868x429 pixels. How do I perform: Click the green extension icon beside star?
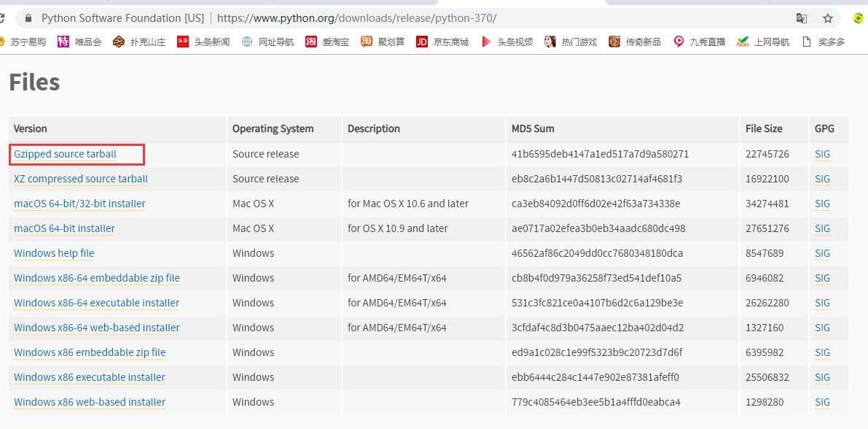(859, 18)
